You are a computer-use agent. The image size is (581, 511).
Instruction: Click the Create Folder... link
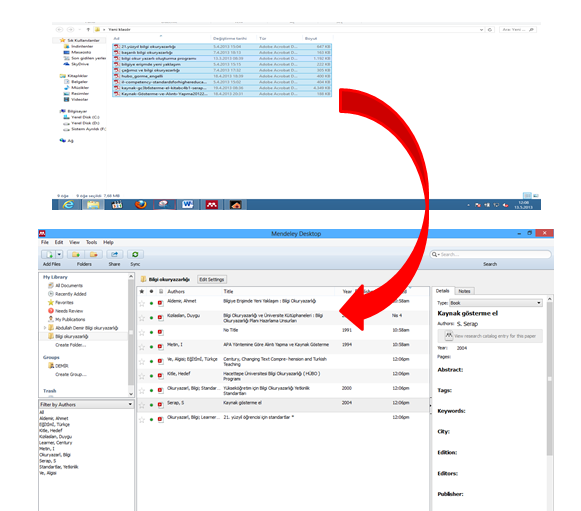(x=70, y=345)
